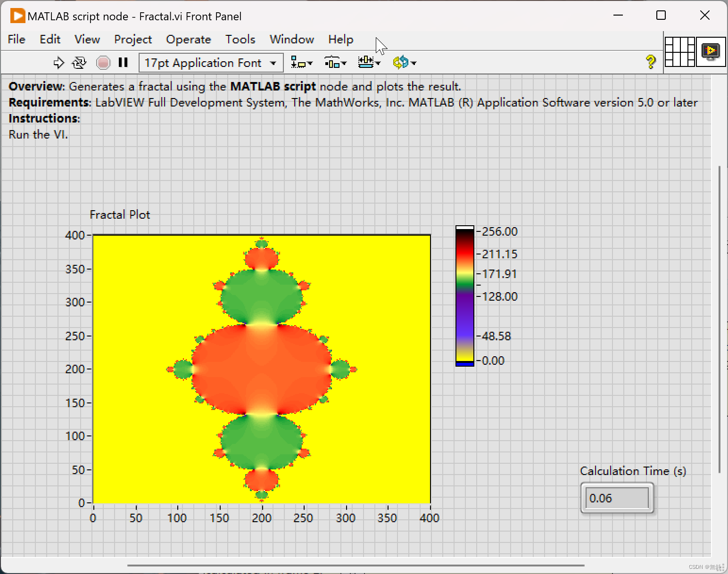Click the 48.58 color scale marker
The width and height of the screenshot is (728, 574).
(496, 336)
